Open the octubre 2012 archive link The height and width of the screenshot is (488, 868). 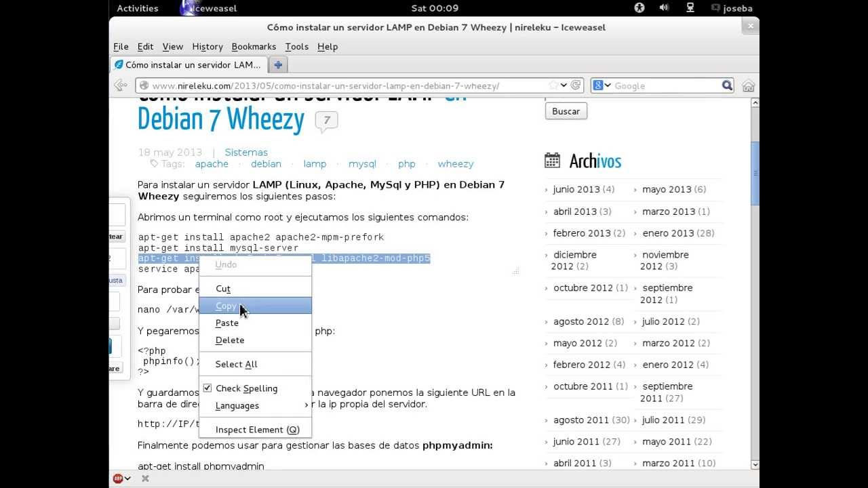583,288
